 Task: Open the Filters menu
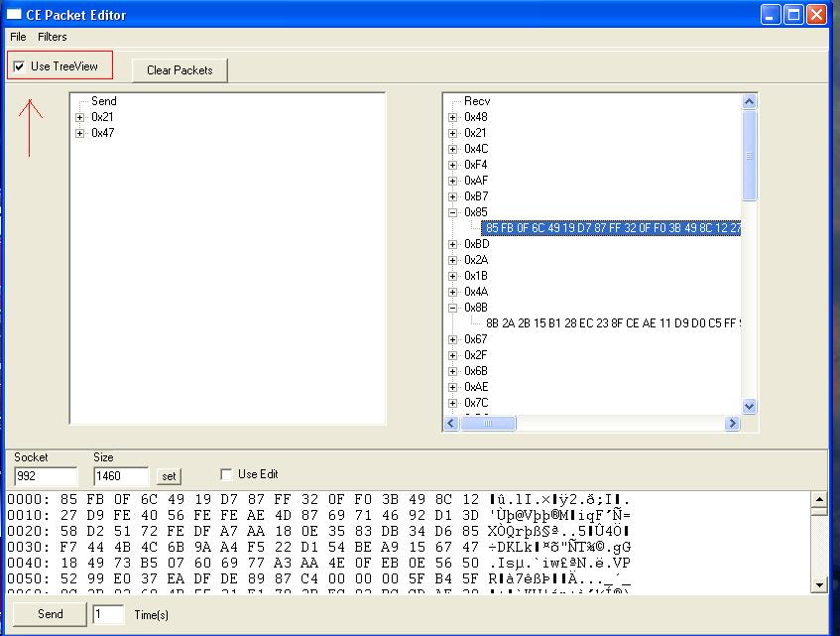53,37
